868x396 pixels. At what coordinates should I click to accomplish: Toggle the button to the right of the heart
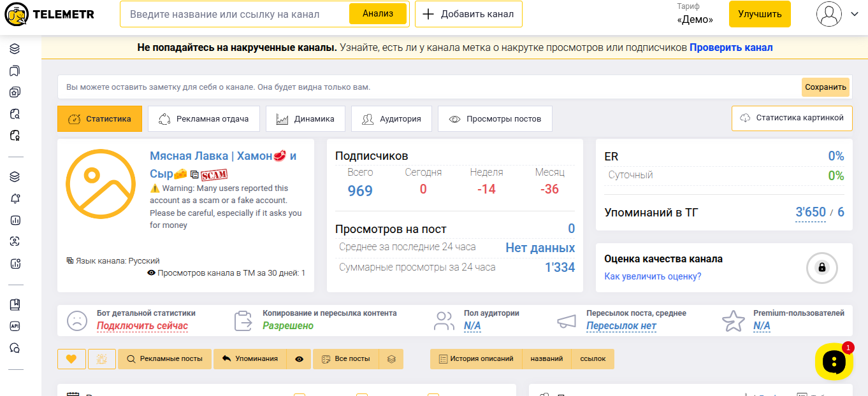pos(101,359)
